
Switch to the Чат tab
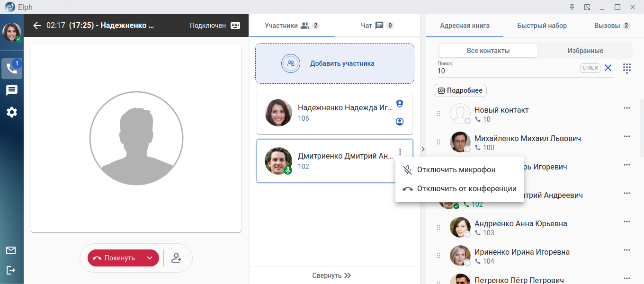[x=377, y=26]
